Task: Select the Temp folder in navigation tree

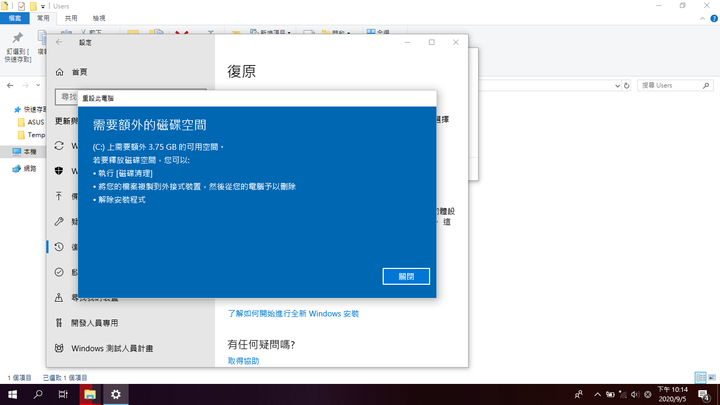Action: tap(31, 135)
